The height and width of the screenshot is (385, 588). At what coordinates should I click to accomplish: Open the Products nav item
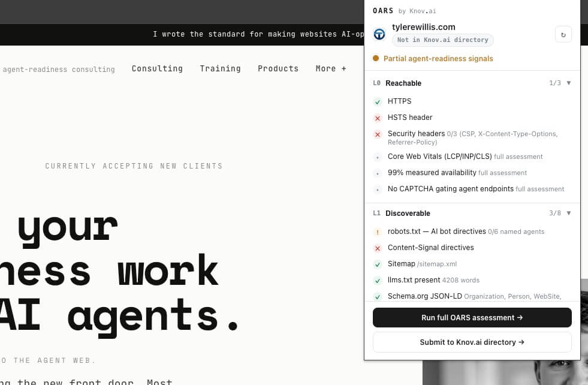278,69
